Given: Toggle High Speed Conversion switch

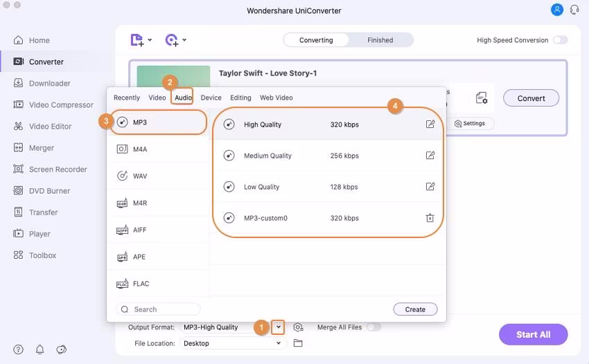Looking at the screenshot, I should point(560,39).
